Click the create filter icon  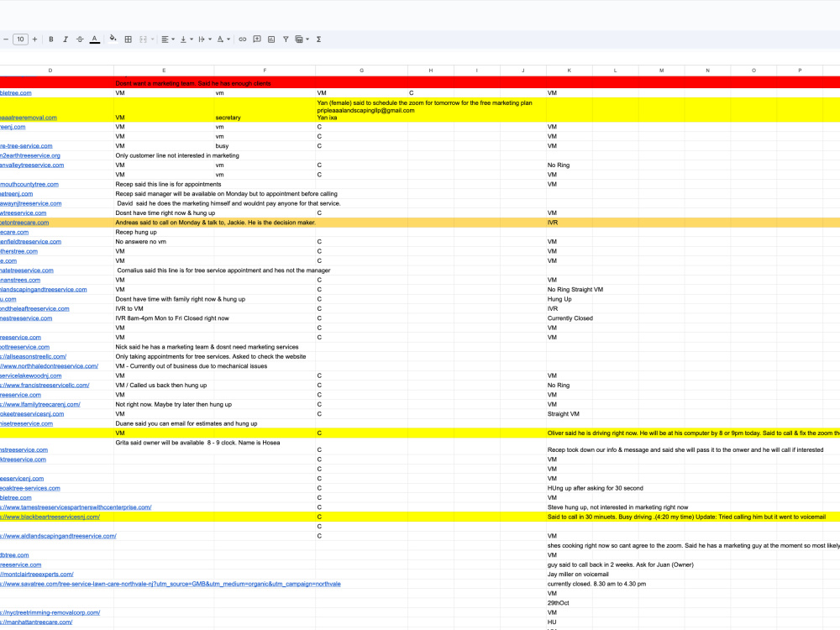point(286,39)
